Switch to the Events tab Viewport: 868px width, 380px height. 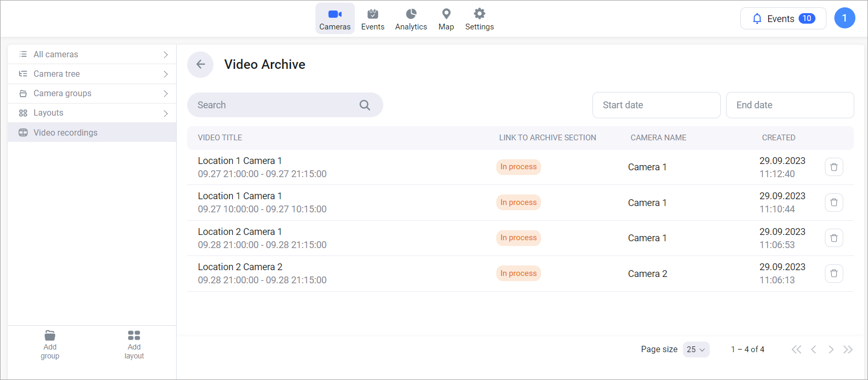[372, 19]
